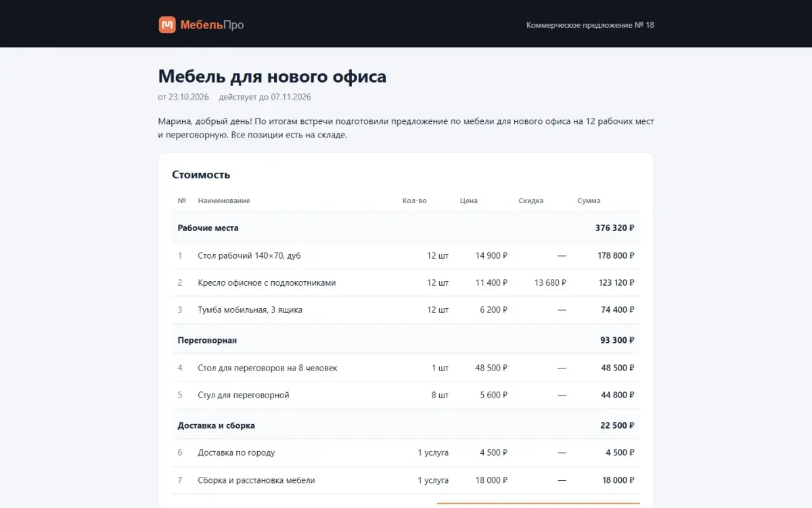The width and height of the screenshot is (812, 508).
Task: Click the price '4 500 ₽'
Action: (494, 452)
